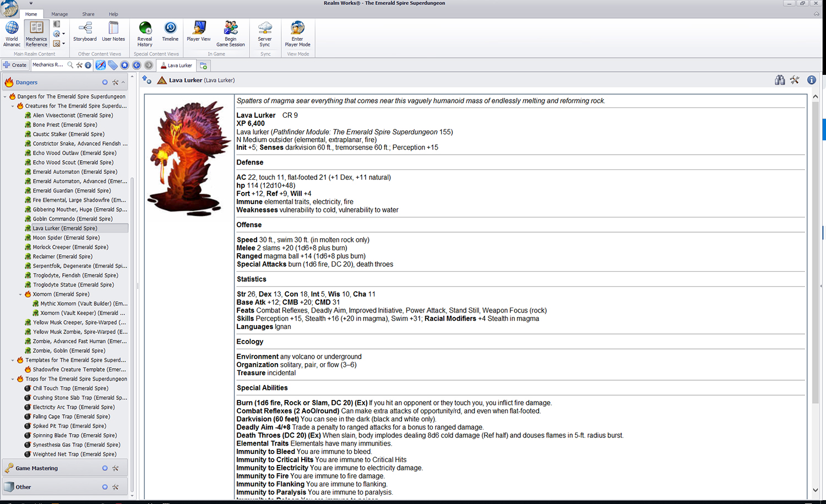The height and width of the screenshot is (504, 826).
Task: Show topic info icon at top right
Action: pyautogui.click(x=812, y=80)
